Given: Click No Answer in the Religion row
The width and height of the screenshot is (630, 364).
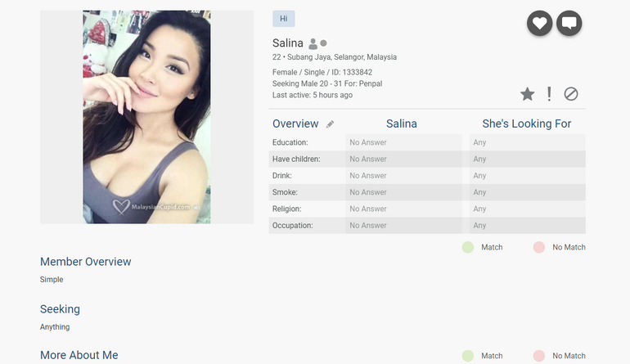Looking at the screenshot, I should (x=368, y=209).
